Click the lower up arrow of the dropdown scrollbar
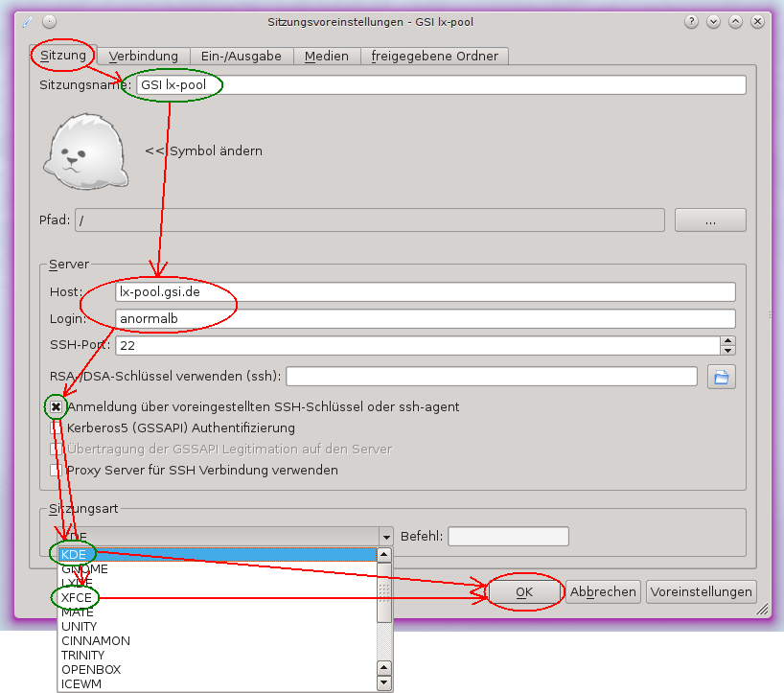The height and width of the screenshot is (693, 784). [x=384, y=667]
